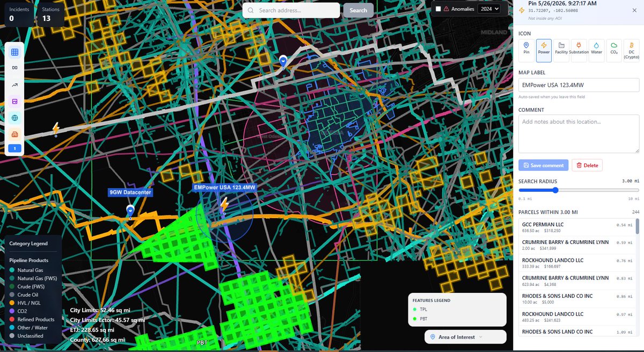This screenshot has width=644, height=352.
Task: Click the EMPower USA lightning marker on map
Action: tap(224, 205)
